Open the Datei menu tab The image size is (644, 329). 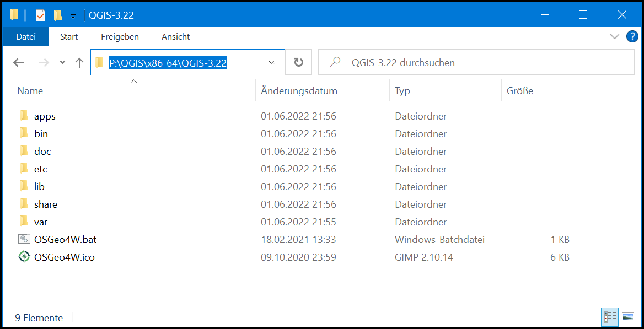click(25, 37)
